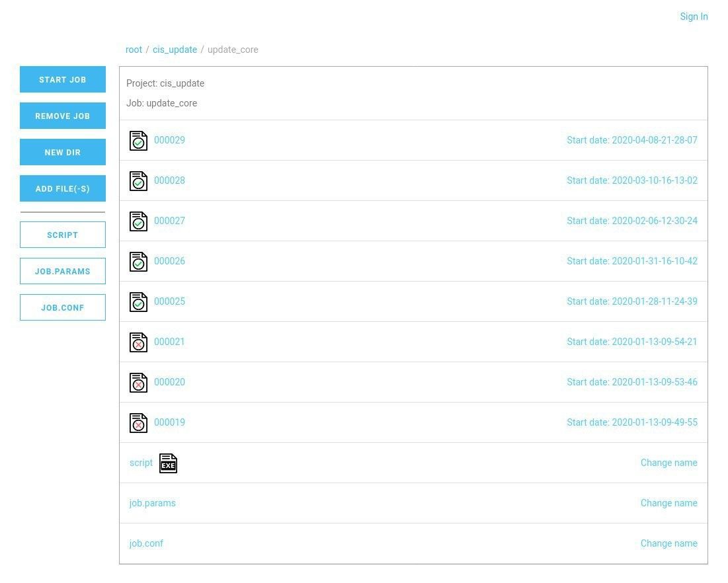Open the job.conf file link
The height and width of the screenshot is (583, 728).
tap(146, 543)
